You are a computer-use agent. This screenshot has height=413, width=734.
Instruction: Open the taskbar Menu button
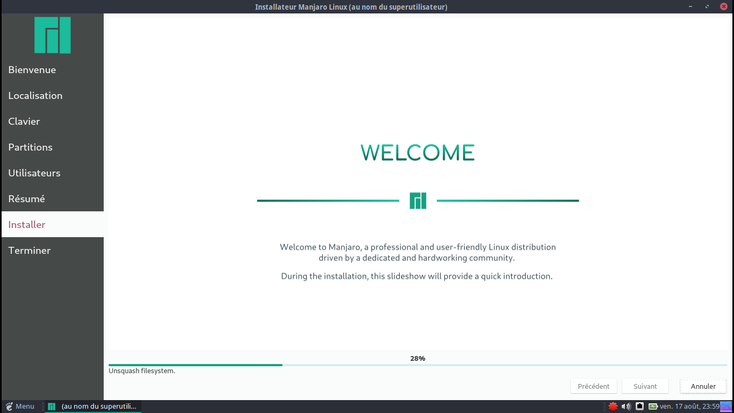[20, 406]
